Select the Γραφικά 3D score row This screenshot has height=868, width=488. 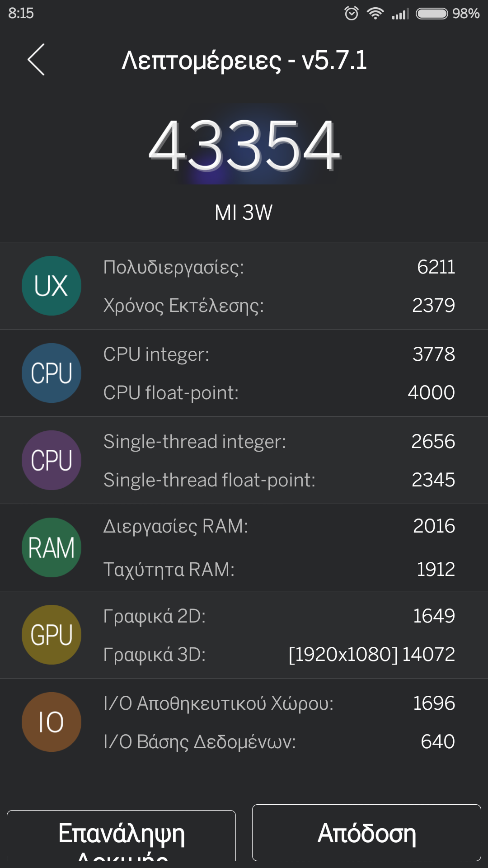(x=279, y=655)
